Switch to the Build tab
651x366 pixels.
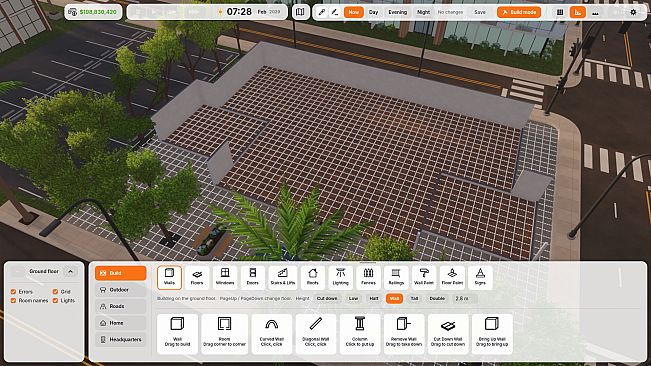(x=120, y=273)
